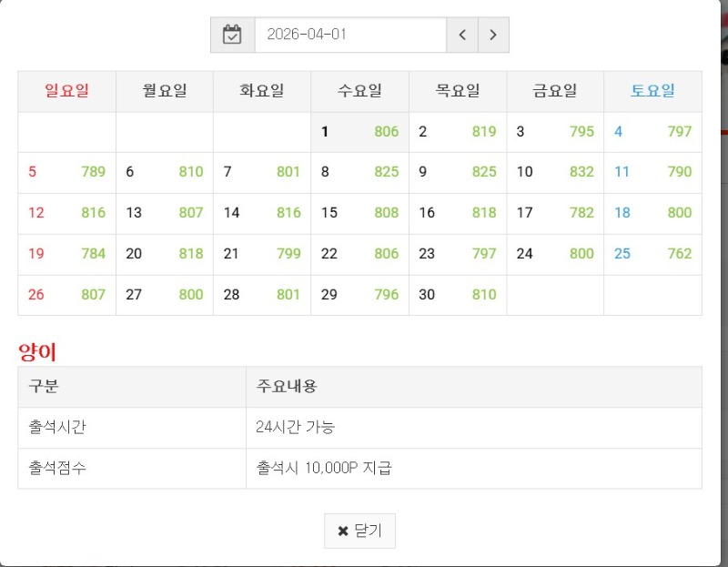Click the 토요일 column header
Screen dimensions: 728x567
[x=652, y=91]
